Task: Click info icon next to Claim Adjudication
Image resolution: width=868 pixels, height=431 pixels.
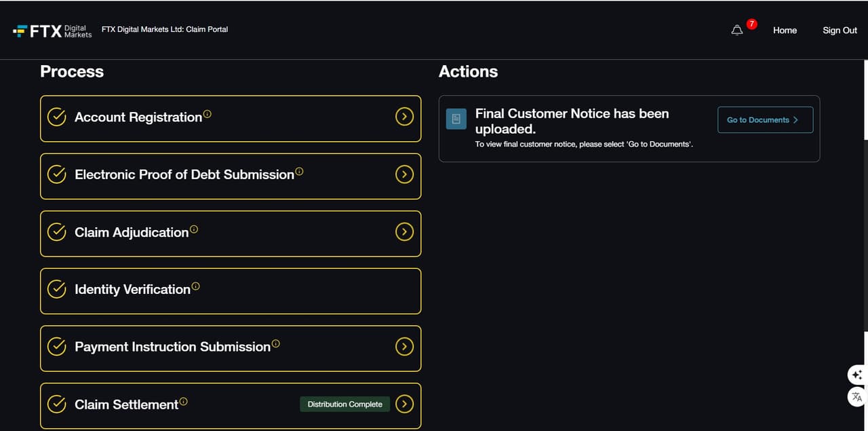Action: [x=194, y=229]
